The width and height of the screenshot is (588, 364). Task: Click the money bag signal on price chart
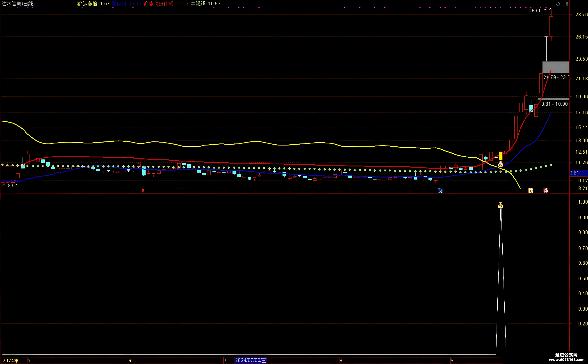[x=501, y=164]
